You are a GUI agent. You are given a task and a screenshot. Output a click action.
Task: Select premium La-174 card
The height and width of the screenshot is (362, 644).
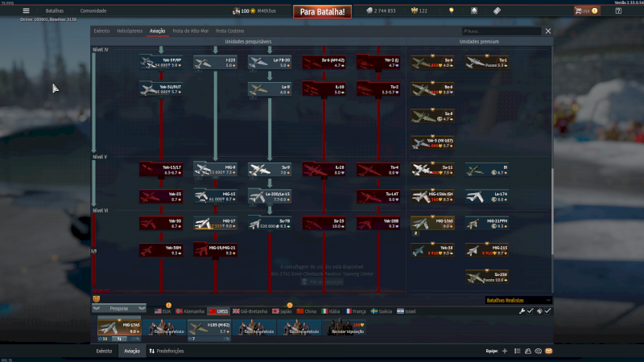point(487,196)
